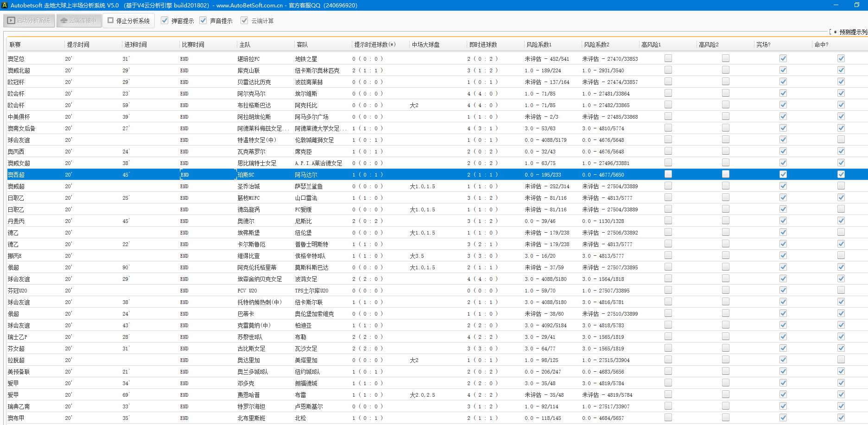This screenshot has width=868, height=425.
Task: Disable the 声音提示 checkbox
Action: pyautogui.click(x=203, y=20)
